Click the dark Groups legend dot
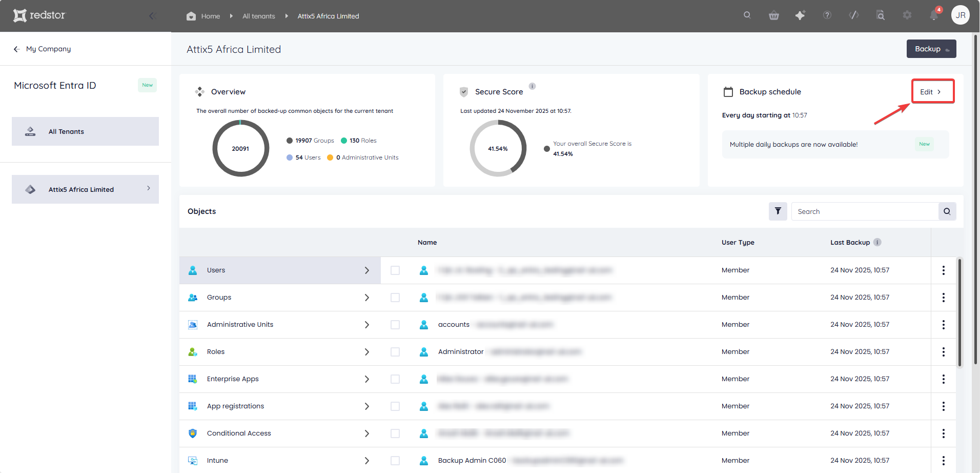Viewport: 980px width, 473px height. [x=290, y=141]
